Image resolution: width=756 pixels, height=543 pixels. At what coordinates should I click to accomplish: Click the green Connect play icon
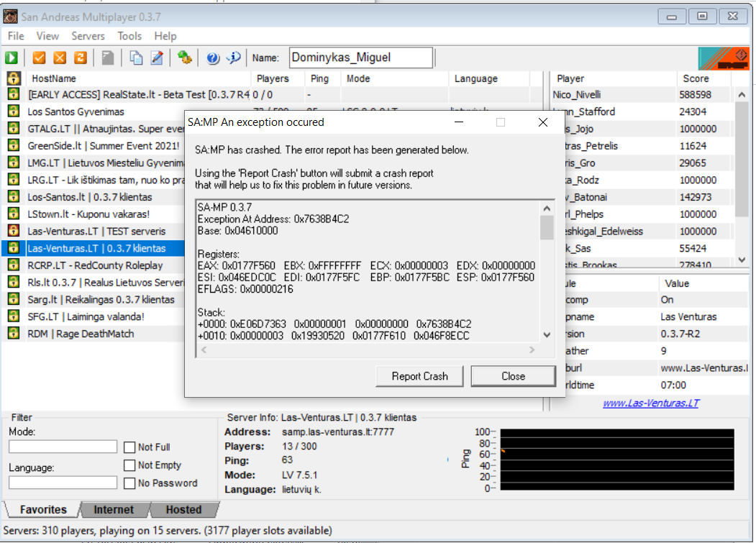pos(11,58)
